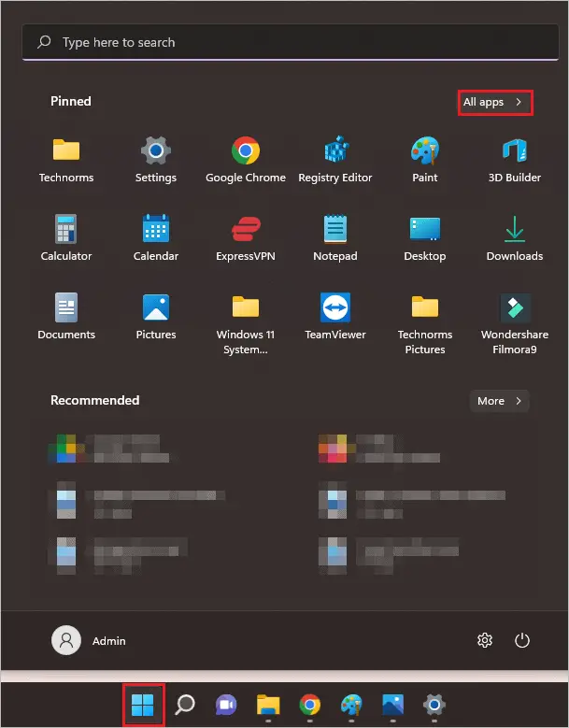The image size is (569, 728).
Task: Open Notepad
Action: pyautogui.click(x=335, y=238)
